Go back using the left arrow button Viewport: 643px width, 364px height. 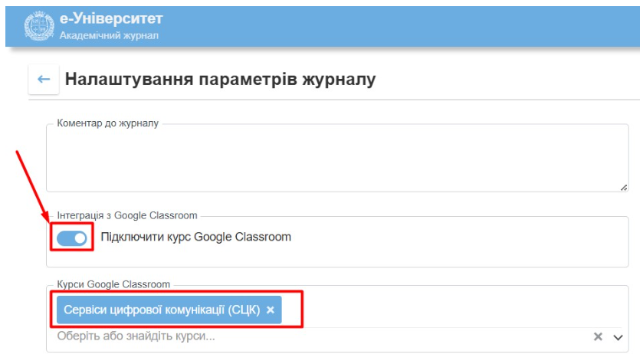coord(44,79)
